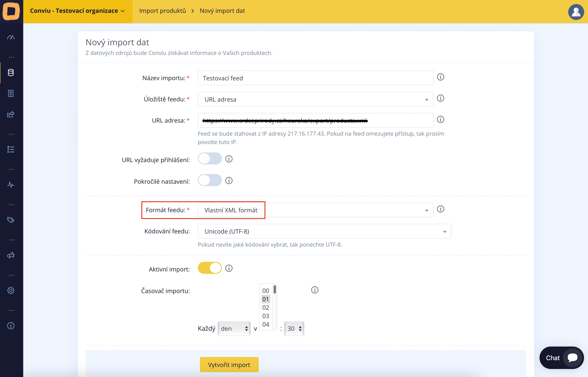Go to Import produktů breadcrumb
The width and height of the screenshot is (588, 377).
(162, 11)
